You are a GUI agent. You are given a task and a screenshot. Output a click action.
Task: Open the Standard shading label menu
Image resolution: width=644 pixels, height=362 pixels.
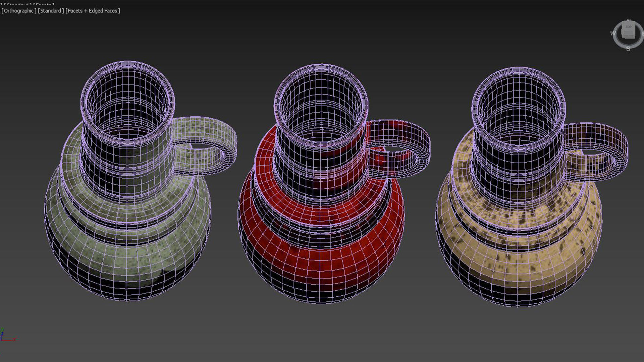click(x=51, y=11)
